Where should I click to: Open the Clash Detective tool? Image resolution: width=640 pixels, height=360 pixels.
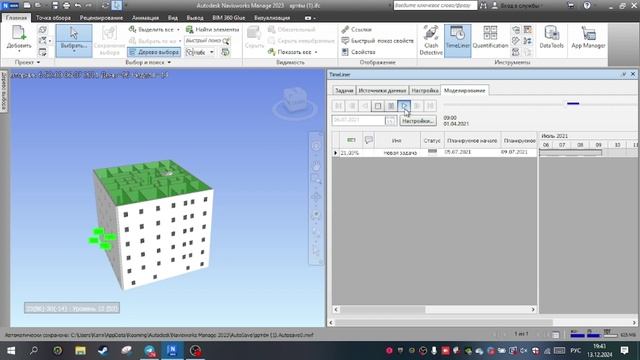pyautogui.click(x=431, y=40)
